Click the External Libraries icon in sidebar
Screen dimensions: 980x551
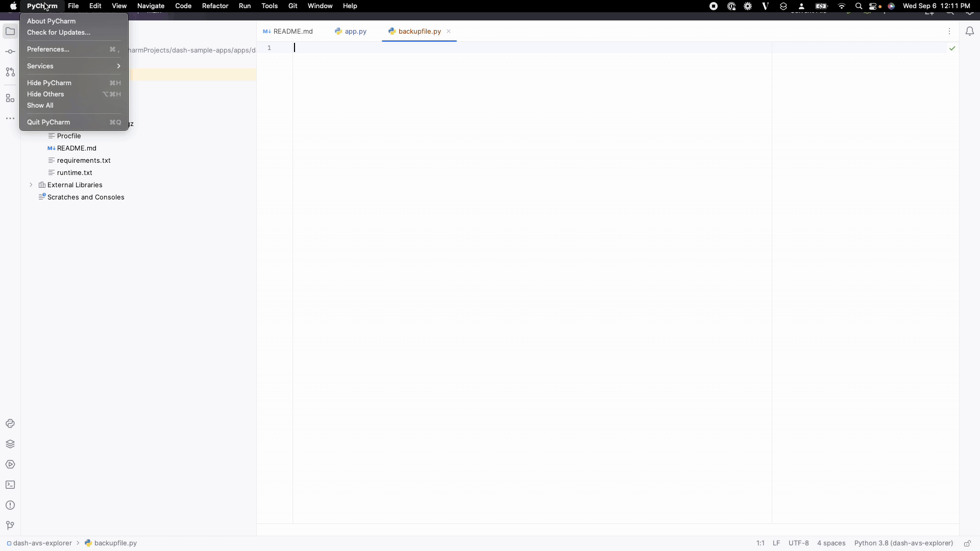[x=41, y=184]
